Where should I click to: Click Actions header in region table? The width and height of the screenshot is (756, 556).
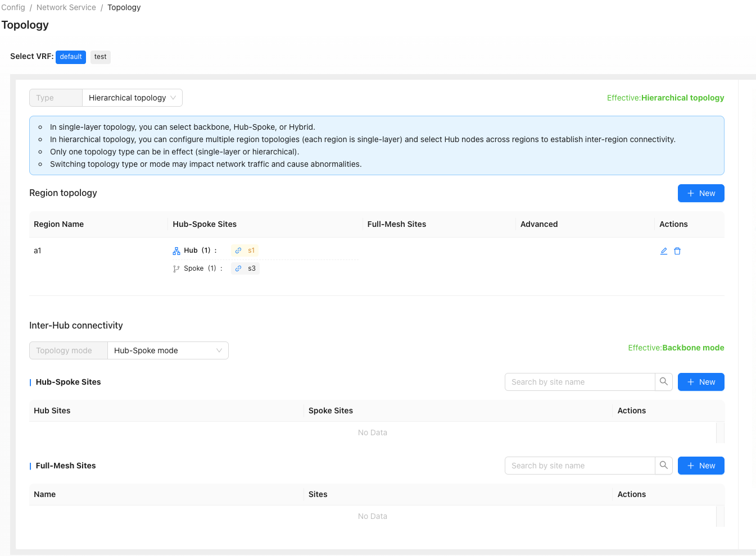(x=673, y=224)
